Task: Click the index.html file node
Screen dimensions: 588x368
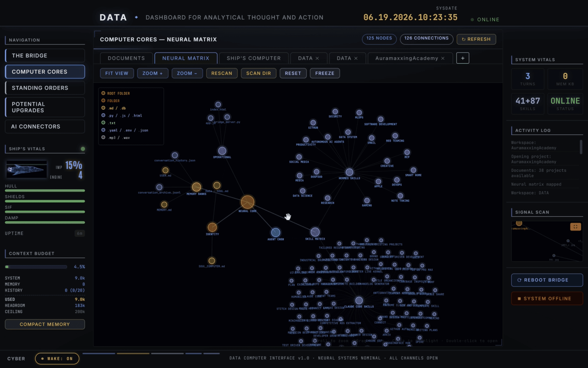Action: click(x=218, y=104)
